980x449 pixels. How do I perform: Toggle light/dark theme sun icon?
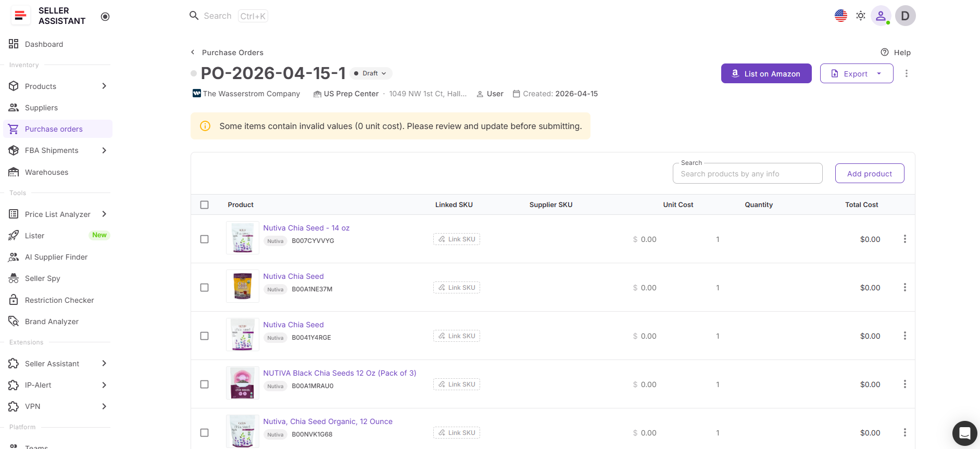(x=861, y=16)
